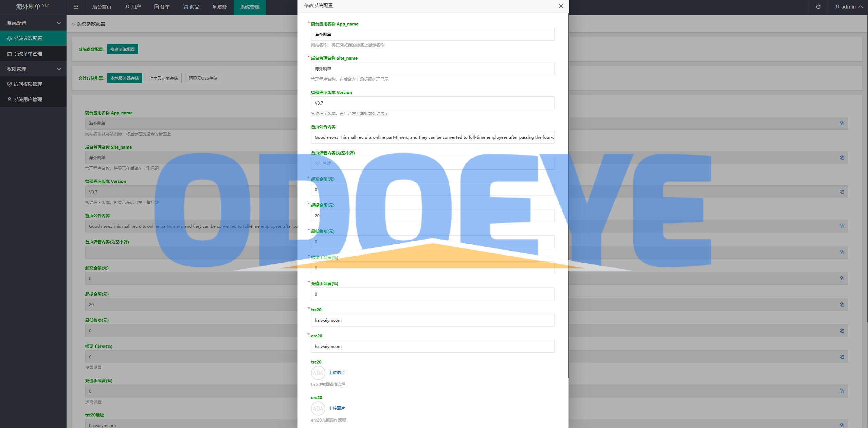Focus the 充值手续费 dialog field

pyautogui.click(x=433, y=294)
